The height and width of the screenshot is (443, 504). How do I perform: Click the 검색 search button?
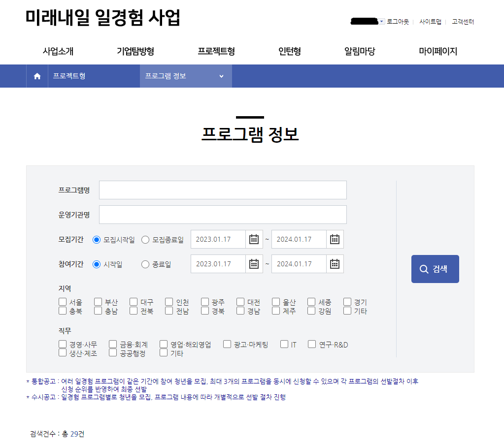coord(435,269)
